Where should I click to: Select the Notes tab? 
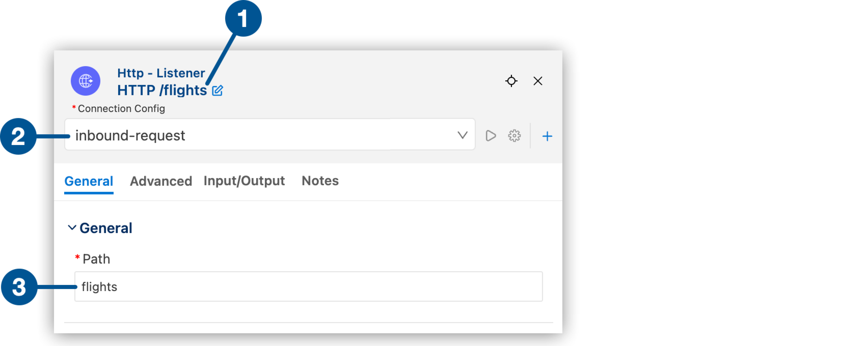click(320, 181)
